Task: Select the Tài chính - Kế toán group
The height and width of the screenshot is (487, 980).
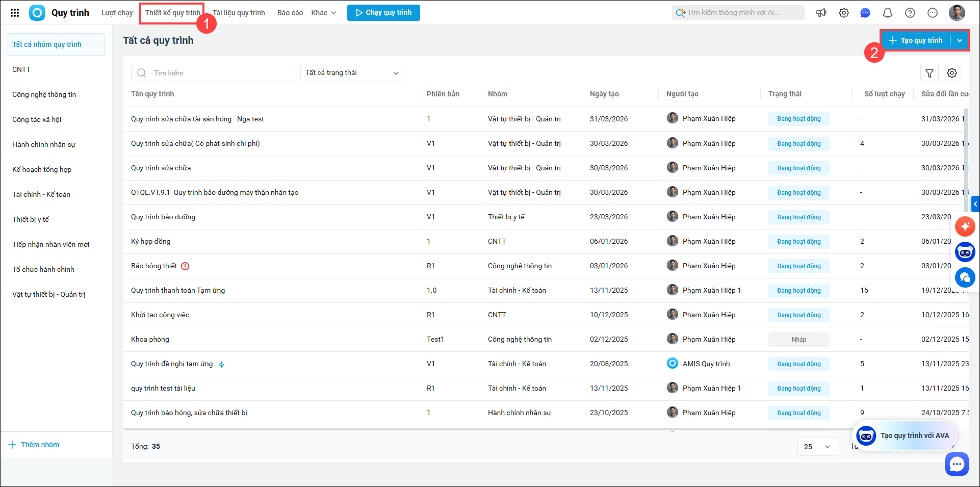Action: [x=41, y=194]
